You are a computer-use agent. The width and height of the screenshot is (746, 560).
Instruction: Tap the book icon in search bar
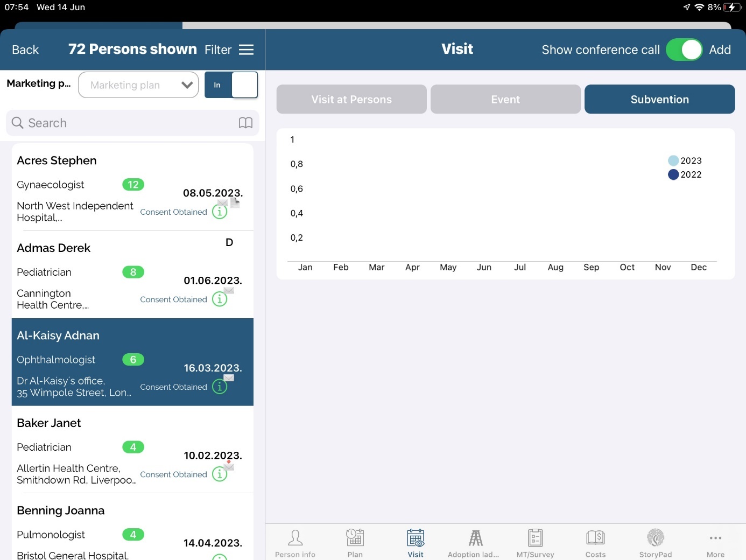point(245,123)
